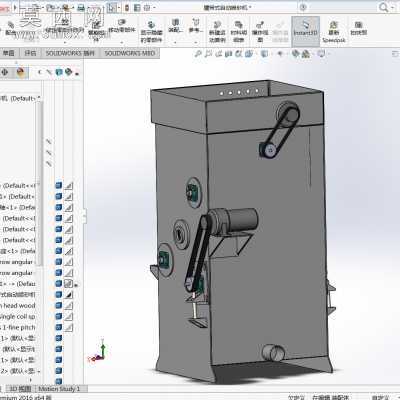Image resolution: width=400 pixels, height=400 pixels.
Task: Click the appearance triangle in the head wood row
Action: pyautogui.click(x=68, y=305)
